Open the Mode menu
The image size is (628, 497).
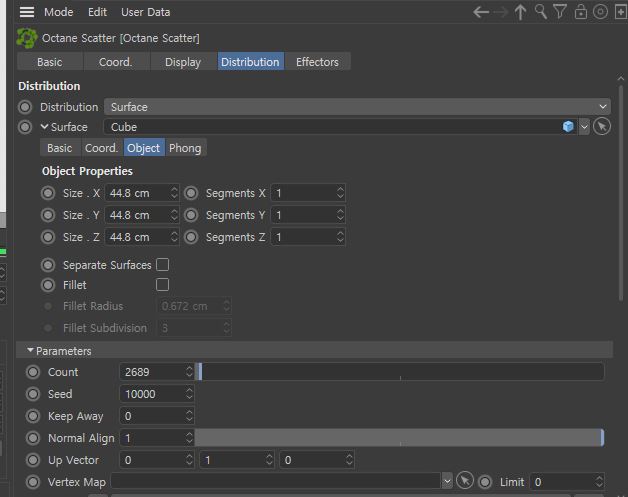[58, 12]
